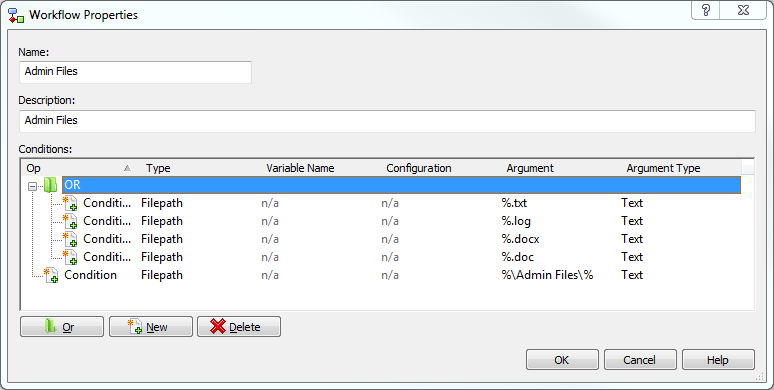Click the condition icon in %.doc row
Image resolution: width=774 pixels, height=390 pixels.
(70, 257)
